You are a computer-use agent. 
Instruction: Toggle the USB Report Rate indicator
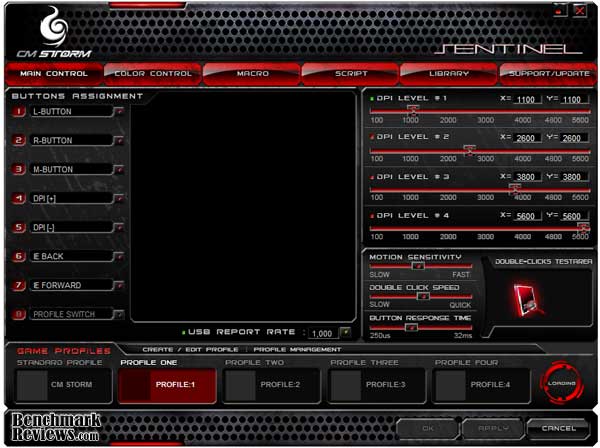tap(184, 332)
